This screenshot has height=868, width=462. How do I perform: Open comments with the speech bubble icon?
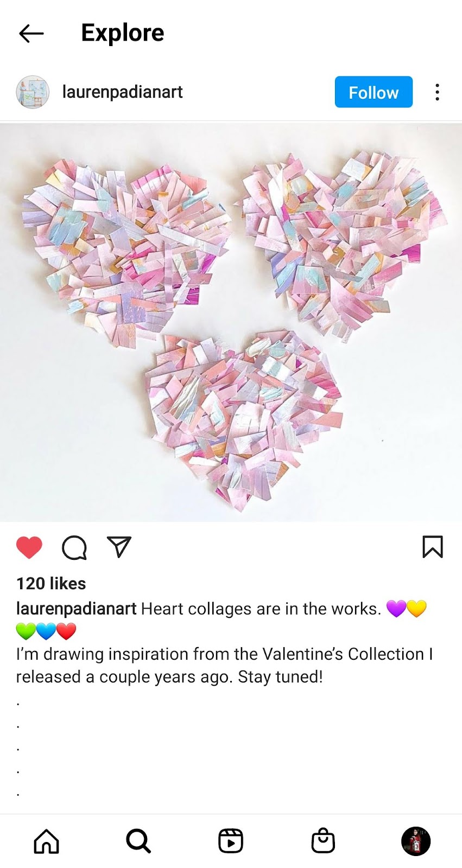coord(74,547)
